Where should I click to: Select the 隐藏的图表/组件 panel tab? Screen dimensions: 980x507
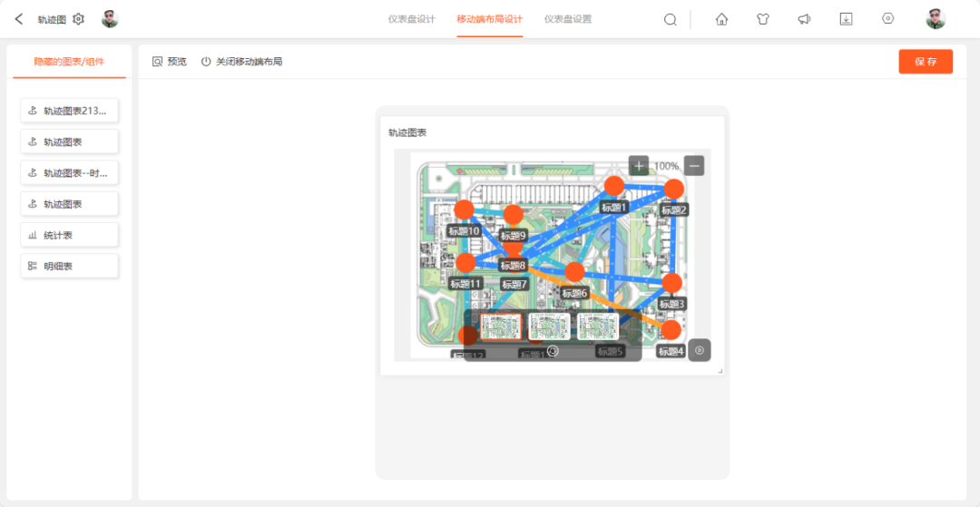69,62
